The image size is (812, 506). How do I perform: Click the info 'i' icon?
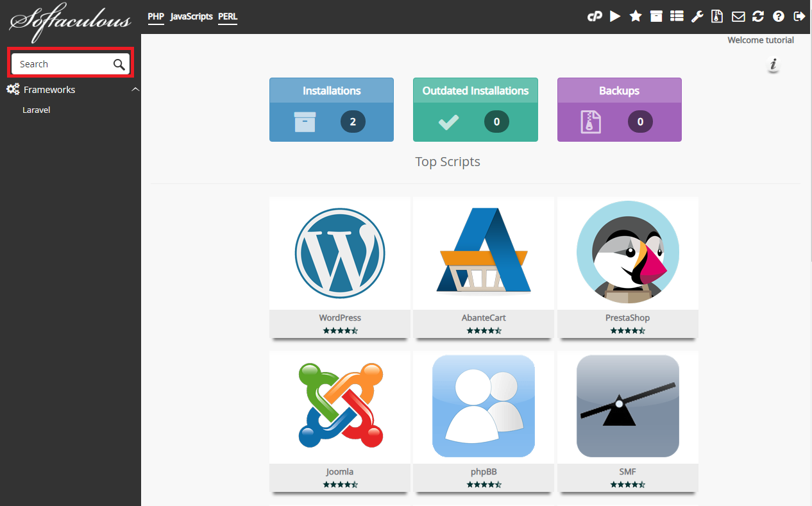774,64
